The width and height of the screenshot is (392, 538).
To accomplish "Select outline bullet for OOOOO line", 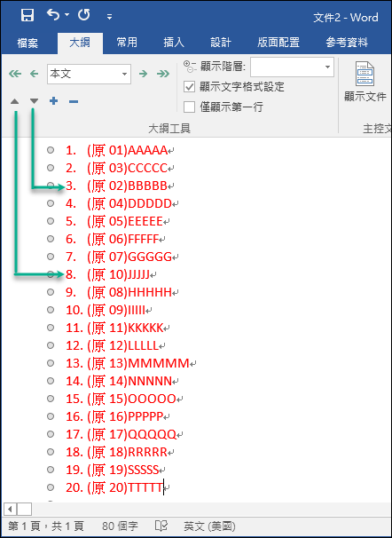I will click(x=51, y=399).
